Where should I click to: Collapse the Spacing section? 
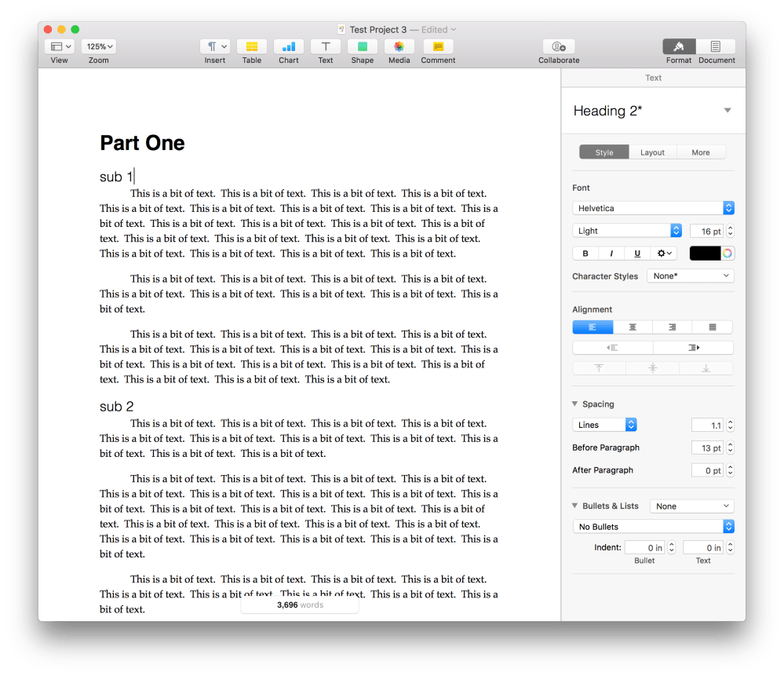pos(575,404)
